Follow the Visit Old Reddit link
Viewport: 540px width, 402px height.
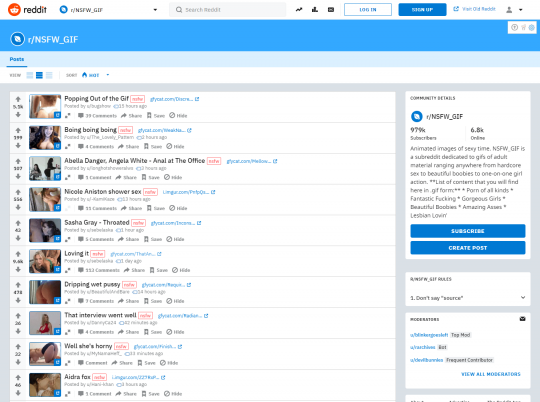point(474,9)
